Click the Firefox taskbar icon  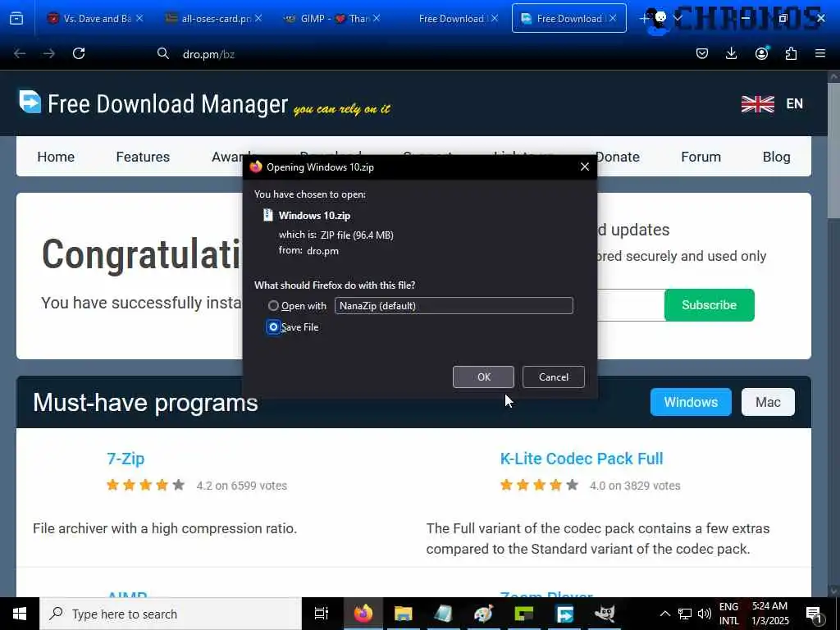[x=363, y=614]
